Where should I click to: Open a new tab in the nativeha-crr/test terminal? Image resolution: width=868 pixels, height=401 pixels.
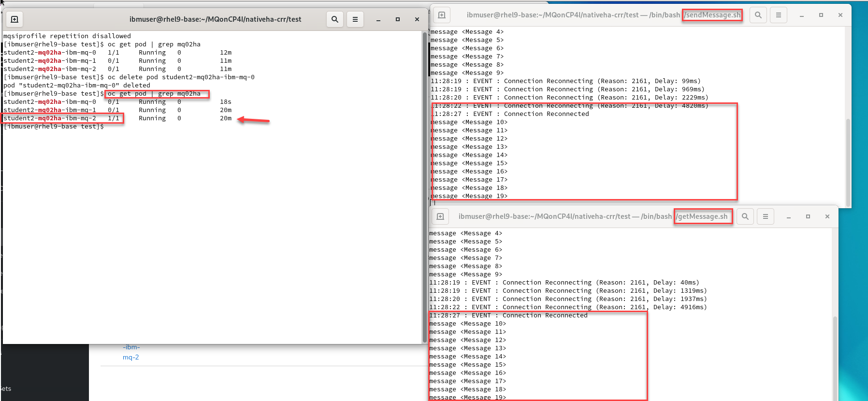[14, 19]
